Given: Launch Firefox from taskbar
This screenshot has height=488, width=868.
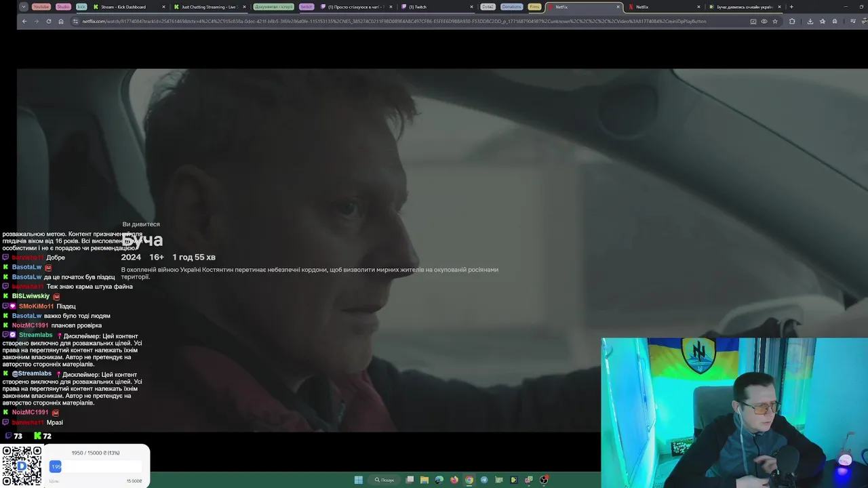Looking at the screenshot, I should [x=454, y=480].
